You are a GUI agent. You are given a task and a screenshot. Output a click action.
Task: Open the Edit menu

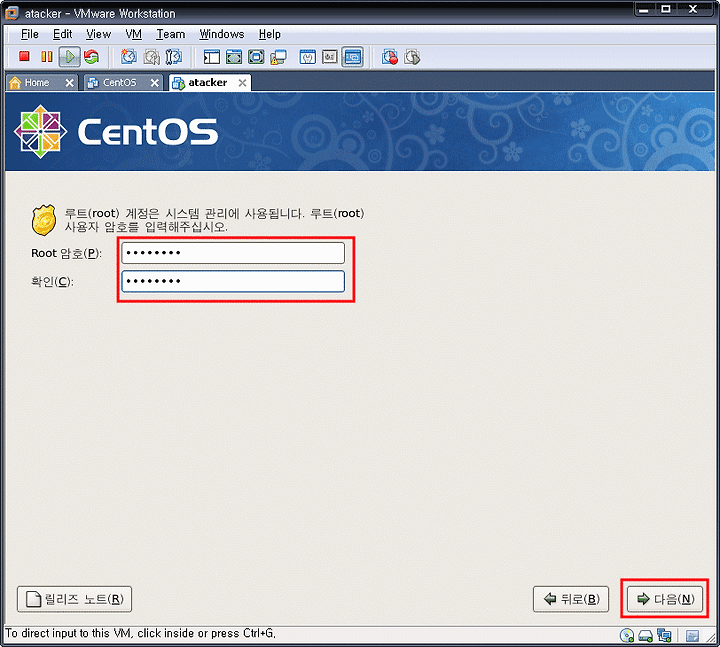[62, 34]
